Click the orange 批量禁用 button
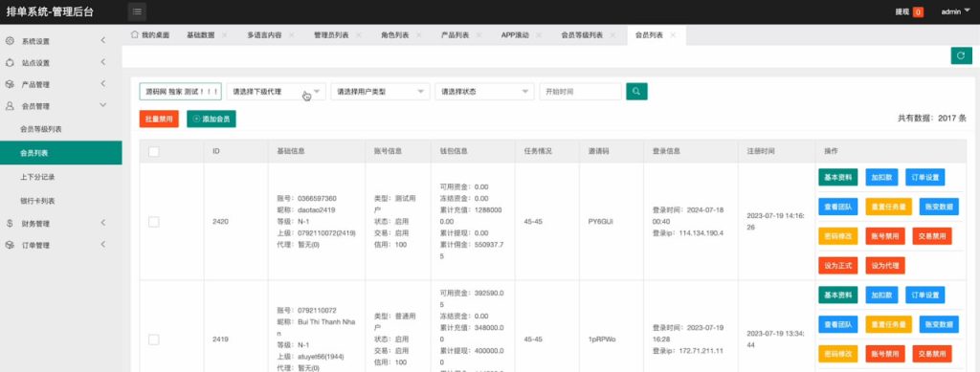 coord(160,119)
